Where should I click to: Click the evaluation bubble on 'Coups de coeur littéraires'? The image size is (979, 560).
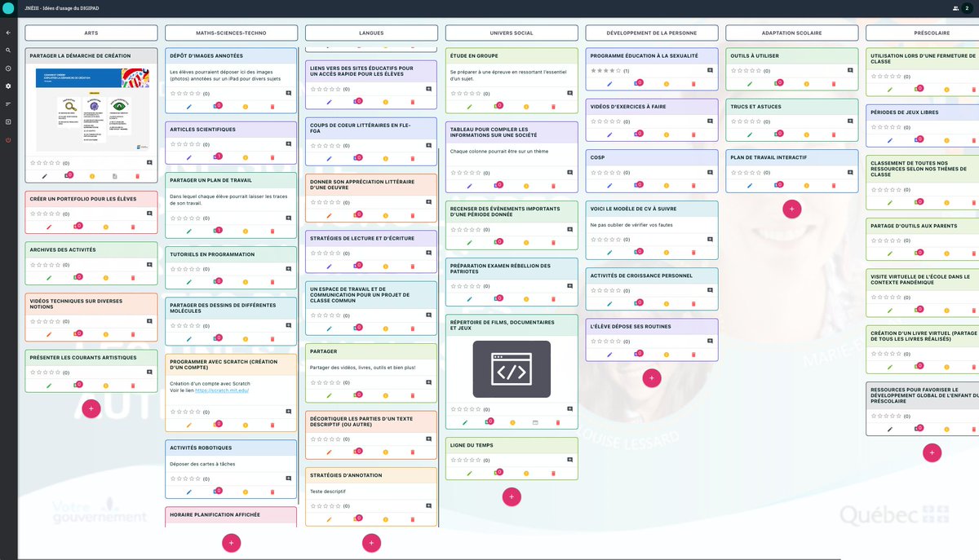pyautogui.click(x=357, y=158)
